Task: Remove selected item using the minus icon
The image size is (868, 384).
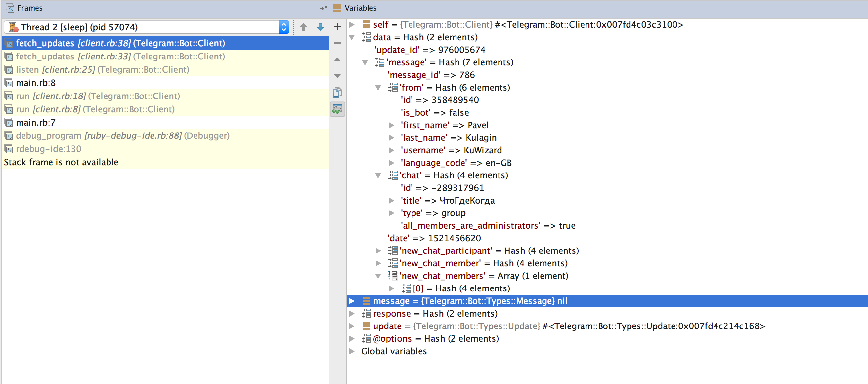Action: pos(337,43)
